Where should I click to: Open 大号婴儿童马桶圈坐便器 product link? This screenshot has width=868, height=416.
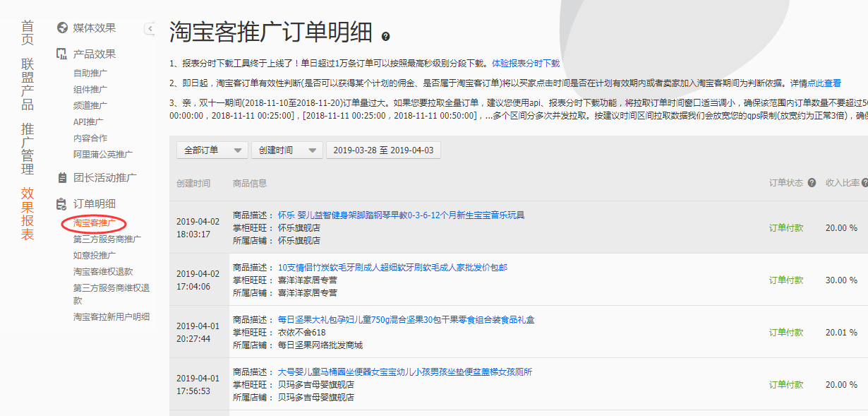(405, 372)
